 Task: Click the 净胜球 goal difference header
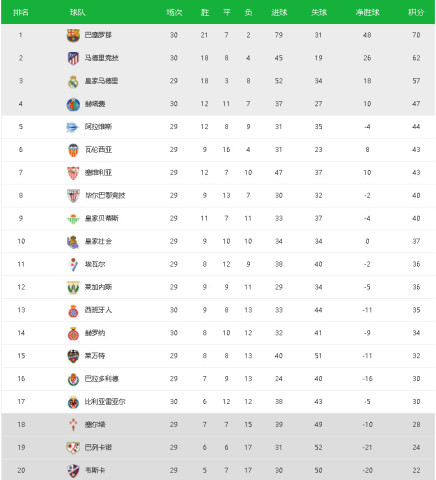367,13
